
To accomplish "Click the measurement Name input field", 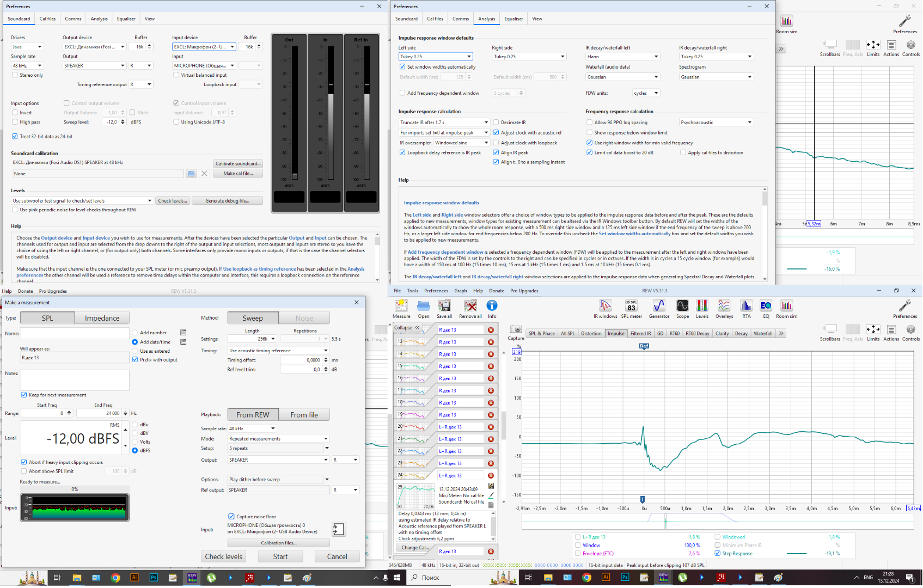I will coord(75,333).
